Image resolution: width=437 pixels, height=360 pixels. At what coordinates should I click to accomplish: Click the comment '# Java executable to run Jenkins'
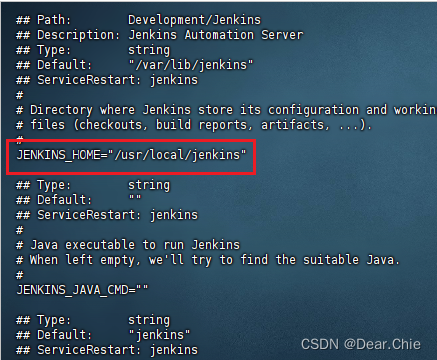pos(128,245)
